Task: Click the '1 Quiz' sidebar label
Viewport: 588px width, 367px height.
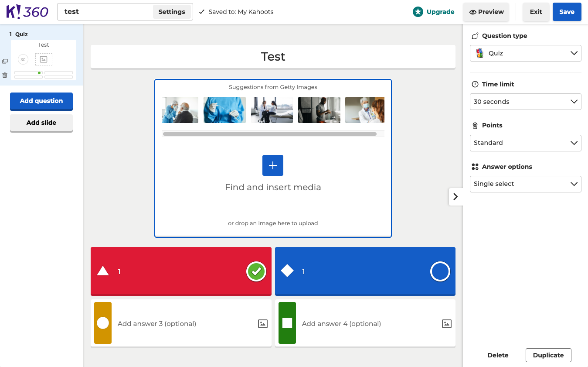Action: coord(19,34)
